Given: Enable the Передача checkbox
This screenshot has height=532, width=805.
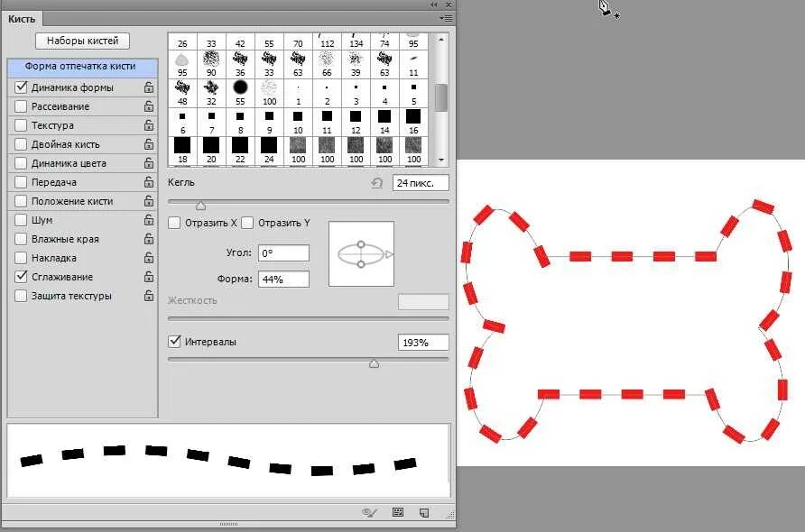Looking at the screenshot, I should tap(21, 182).
